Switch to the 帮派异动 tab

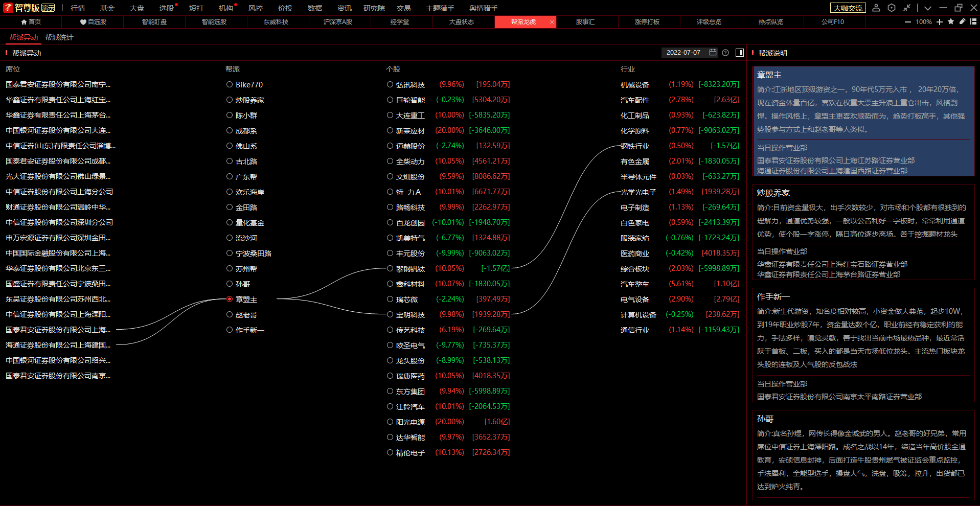click(x=24, y=37)
